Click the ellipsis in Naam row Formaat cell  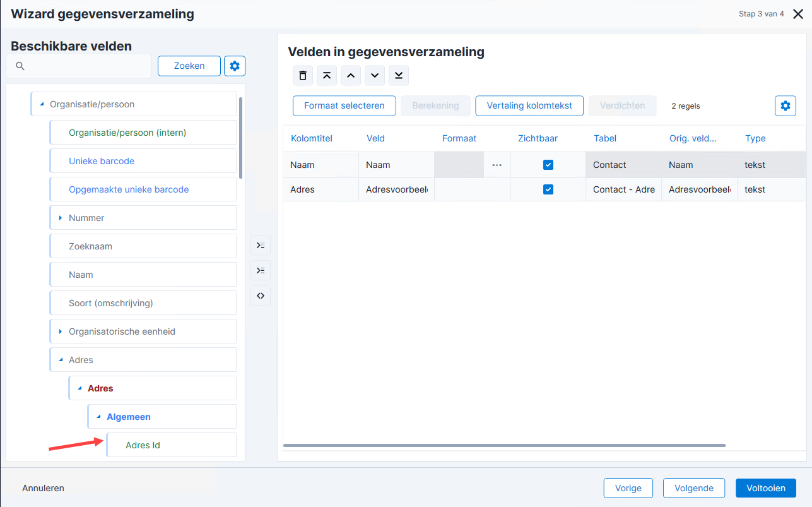pos(497,165)
